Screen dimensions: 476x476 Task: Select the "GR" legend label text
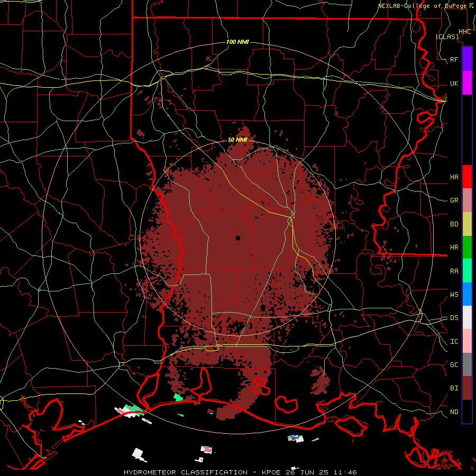tap(454, 200)
